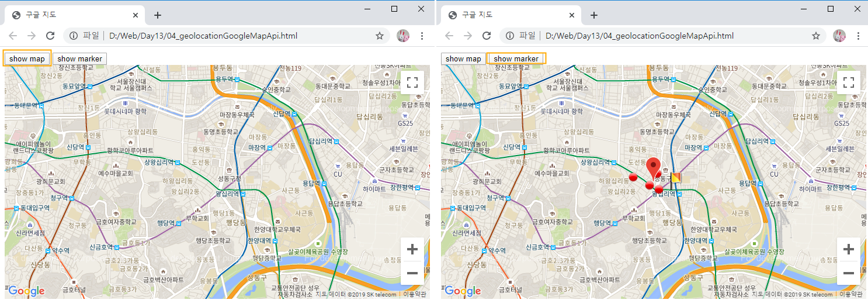868x303 pixels.
Task: Close the '구글 지도' tab in right window
Action: click(x=572, y=15)
